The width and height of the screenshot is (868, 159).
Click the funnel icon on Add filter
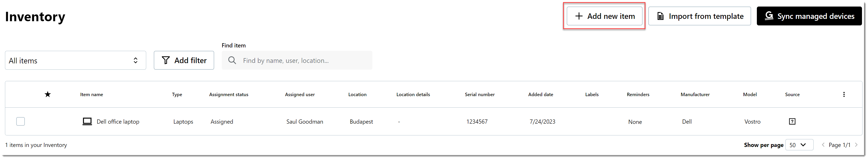(166, 60)
